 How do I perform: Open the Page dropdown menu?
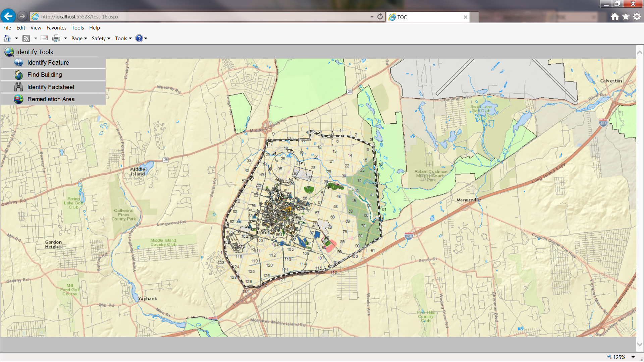pos(79,39)
